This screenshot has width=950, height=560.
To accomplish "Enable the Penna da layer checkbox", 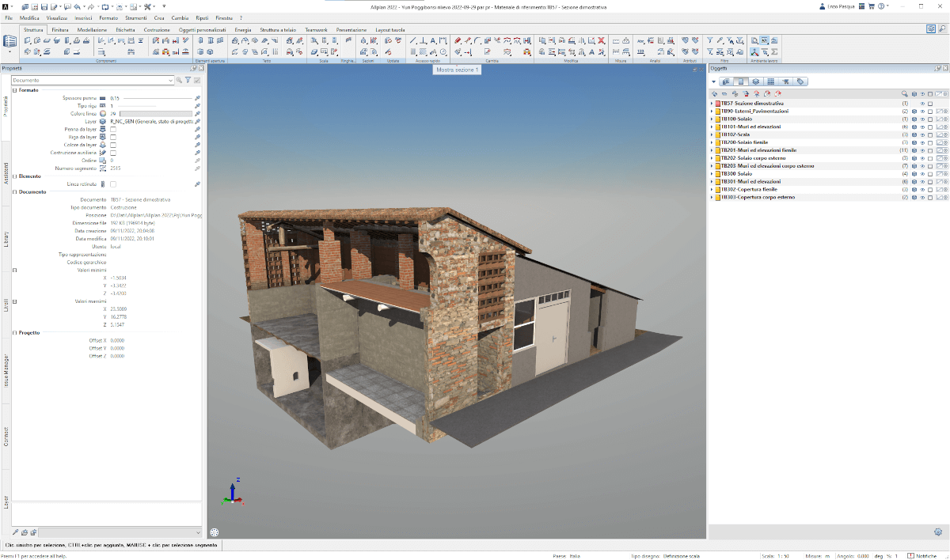I will pyautogui.click(x=113, y=129).
